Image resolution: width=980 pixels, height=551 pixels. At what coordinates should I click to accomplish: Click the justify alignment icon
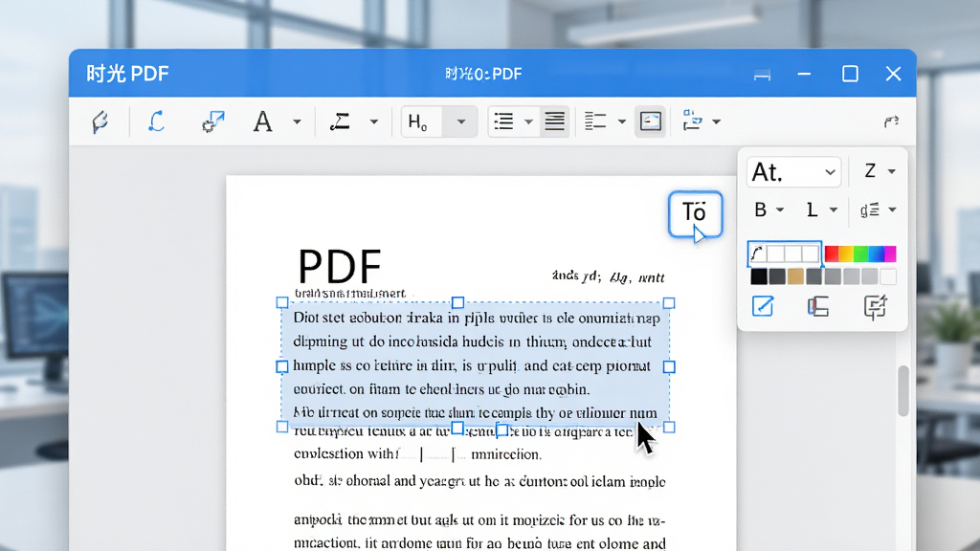pyautogui.click(x=554, y=121)
